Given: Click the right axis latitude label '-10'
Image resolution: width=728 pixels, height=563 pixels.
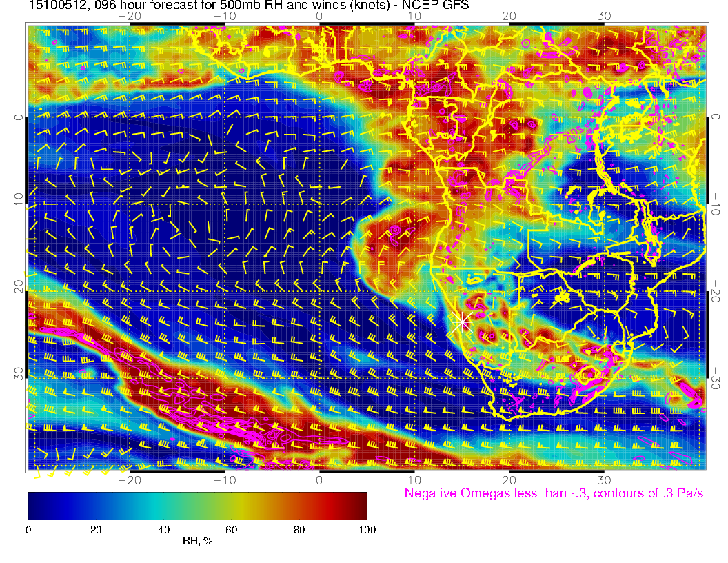Looking at the screenshot, I should 716,203.
